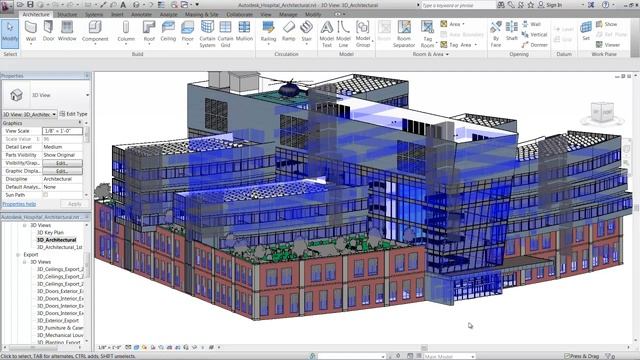
Task: Click the View Scale value field
Action: [x=62, y=131]
